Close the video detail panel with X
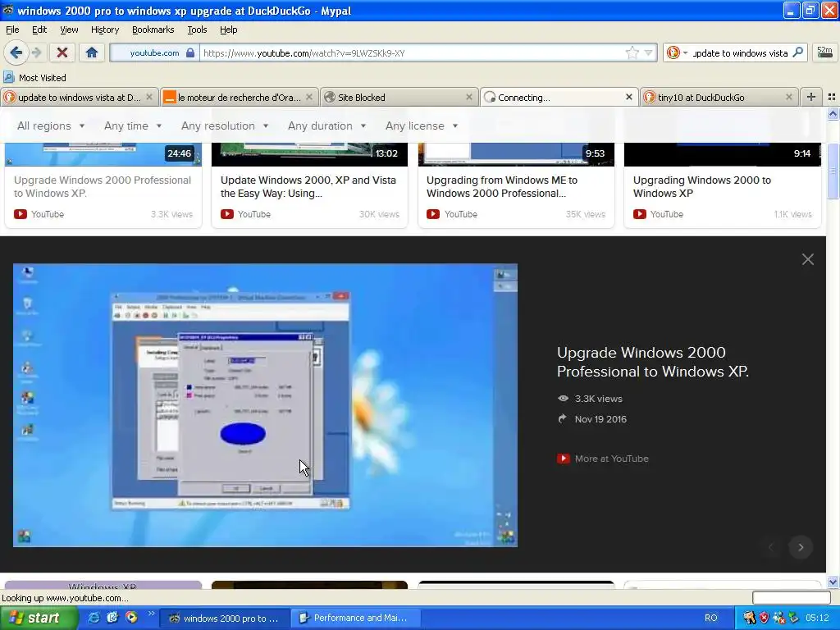This screenshot has width=840, height=630. point(807,260)
